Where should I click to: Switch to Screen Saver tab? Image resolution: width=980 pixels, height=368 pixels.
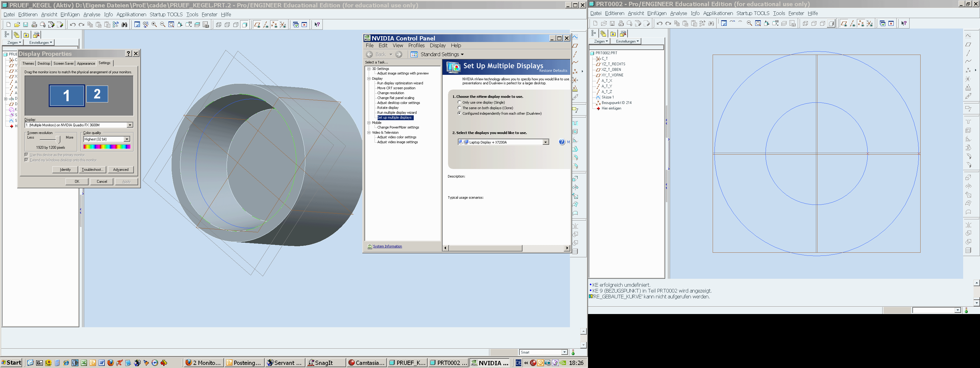63,63
